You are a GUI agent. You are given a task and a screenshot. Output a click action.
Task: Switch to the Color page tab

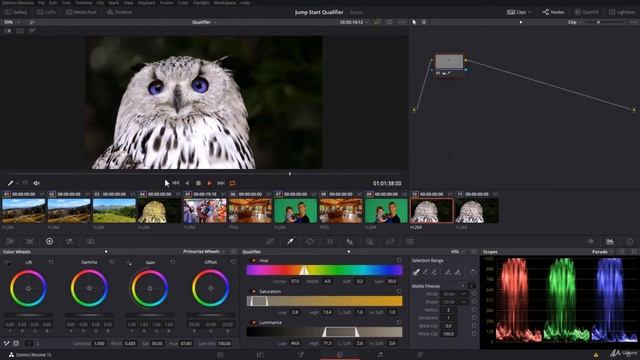click(x=340, y=355)
